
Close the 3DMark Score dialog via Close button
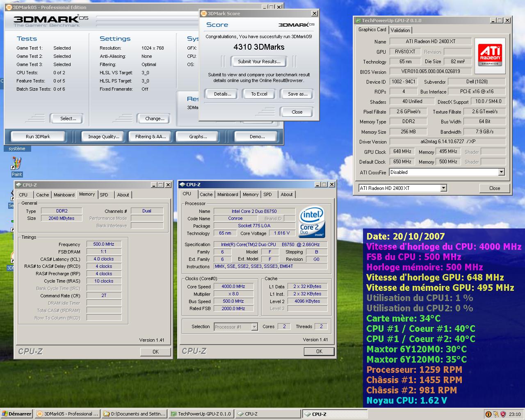click(297, 112)
